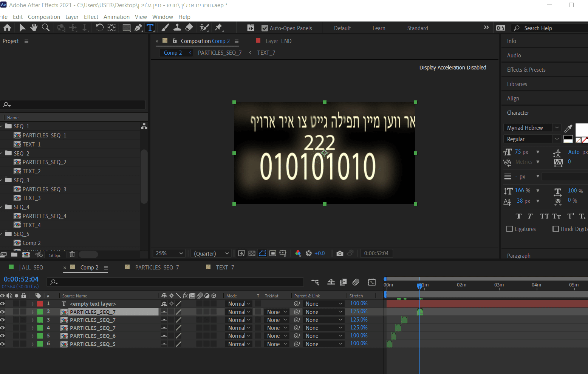
Task: Select the Zoom magnifier tool
Action: tap(46, 28)
